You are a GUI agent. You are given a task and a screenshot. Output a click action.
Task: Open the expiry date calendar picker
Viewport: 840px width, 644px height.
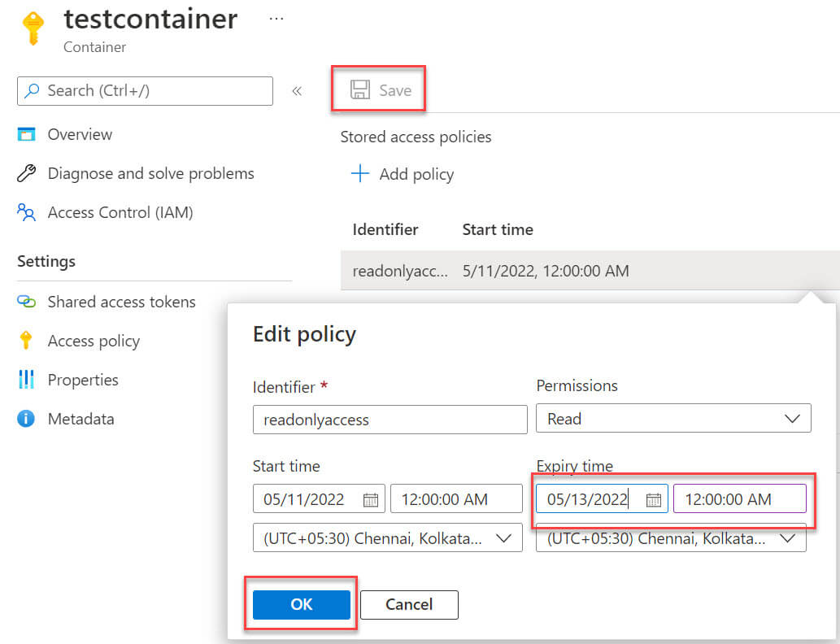coord(653,498)
